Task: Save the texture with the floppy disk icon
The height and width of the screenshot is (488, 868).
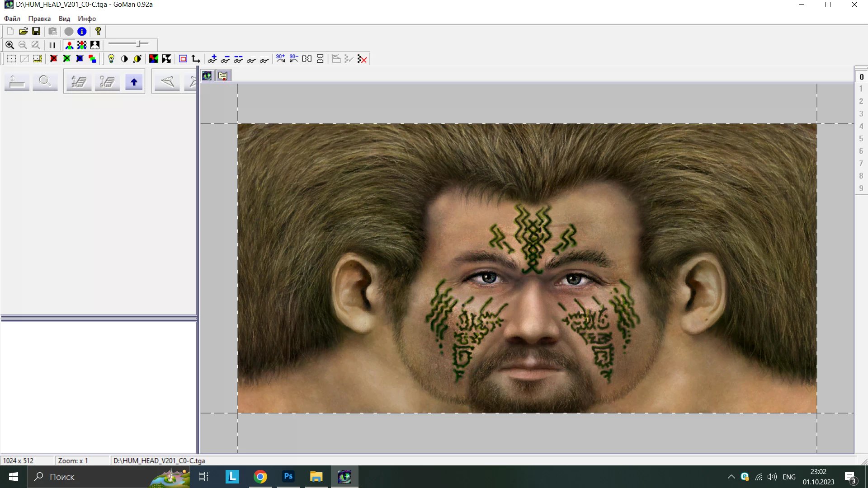Action: [x=36, y=31]
